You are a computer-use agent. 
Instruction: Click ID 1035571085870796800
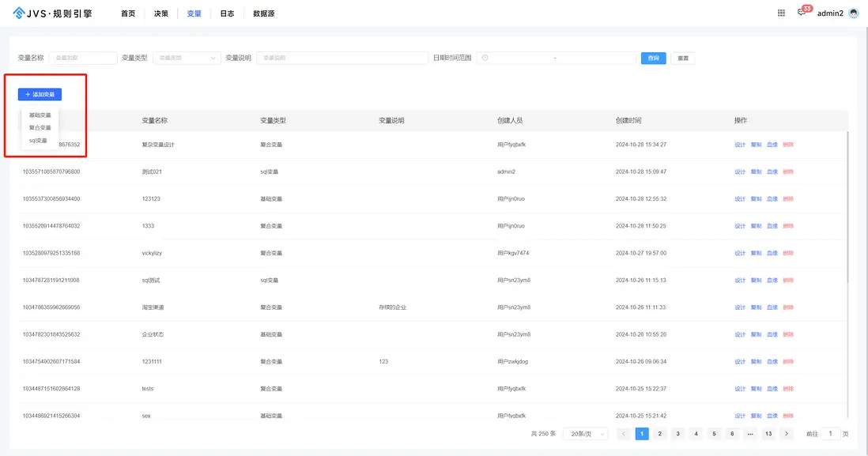[51, 172]
